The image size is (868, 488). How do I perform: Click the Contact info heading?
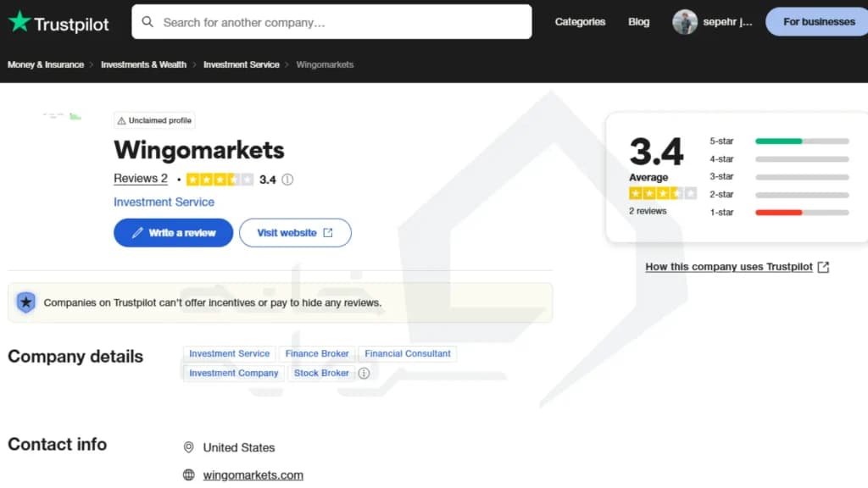click(57, 444)
